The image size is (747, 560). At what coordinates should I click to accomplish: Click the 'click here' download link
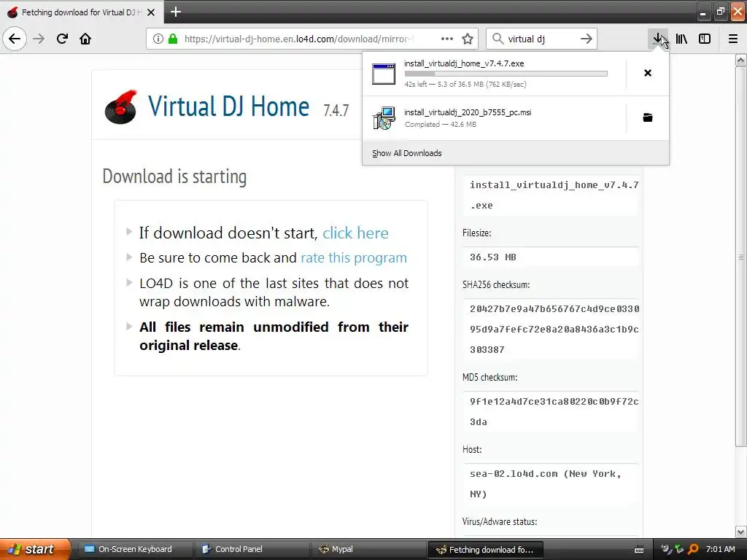(x=355, y=233)
